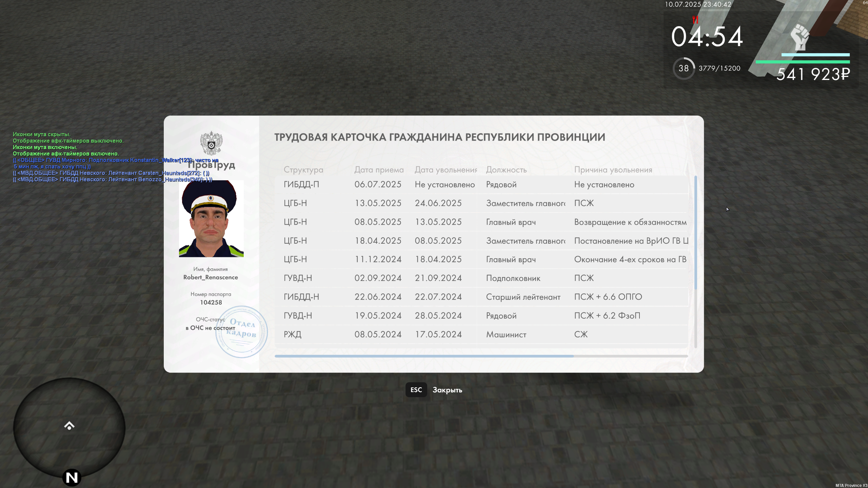Click the 541 923₽ money counter
868x488 pixels.
813,74
